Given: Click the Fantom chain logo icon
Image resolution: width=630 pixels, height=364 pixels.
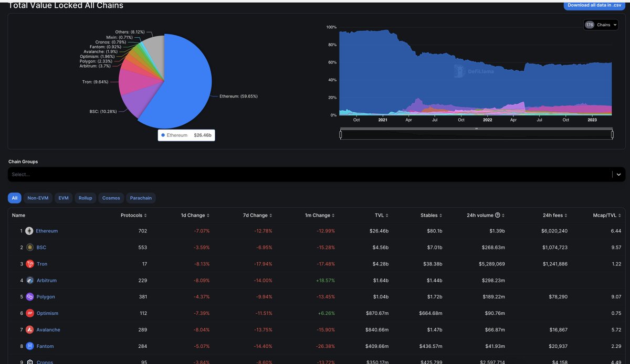Looking at the screenshot, I should click(29, 346).
